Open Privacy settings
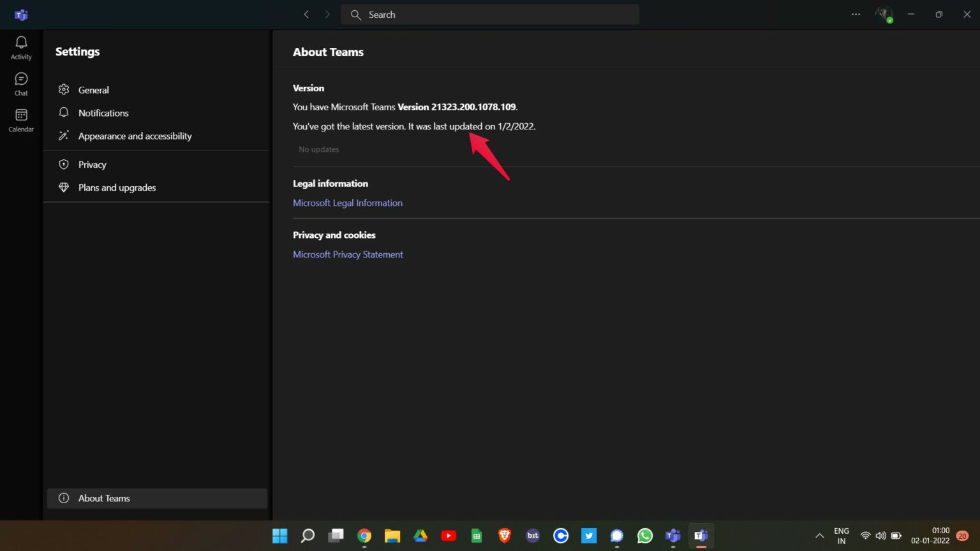 point(92,164)
